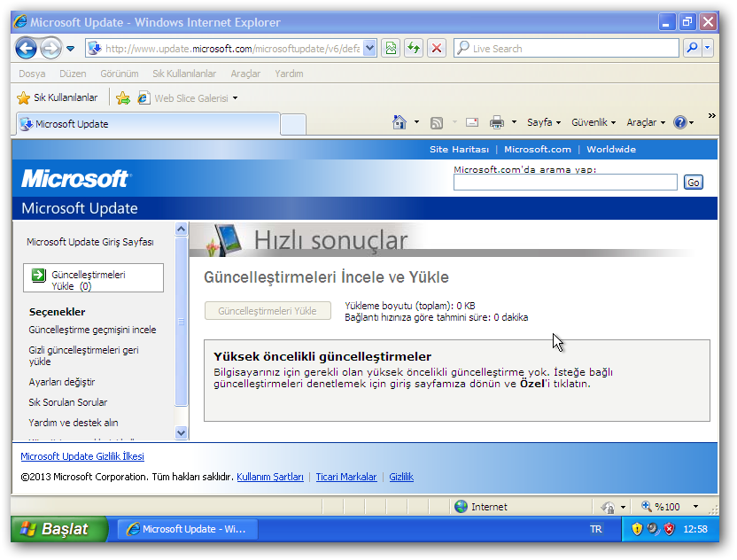Open Compatibility View broken-page icon
Image resolution: width=737 pixels, height=560 pixels.
[x=390, y=49]
